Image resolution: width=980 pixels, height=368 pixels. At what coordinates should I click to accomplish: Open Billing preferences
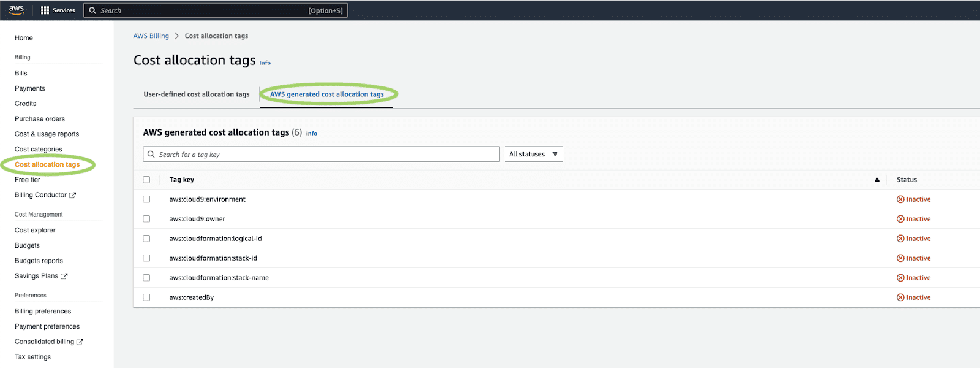(x=43, y=312)
